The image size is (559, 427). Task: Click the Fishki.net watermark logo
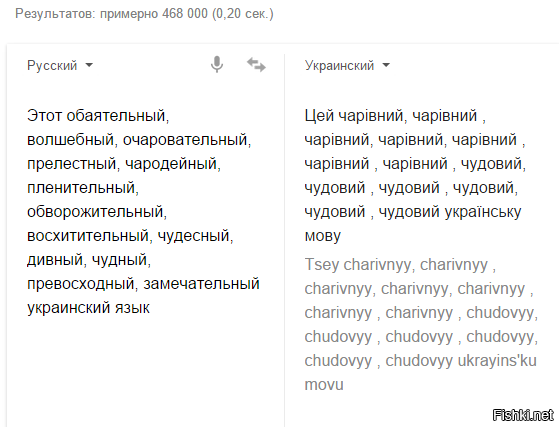coord(523,415)
